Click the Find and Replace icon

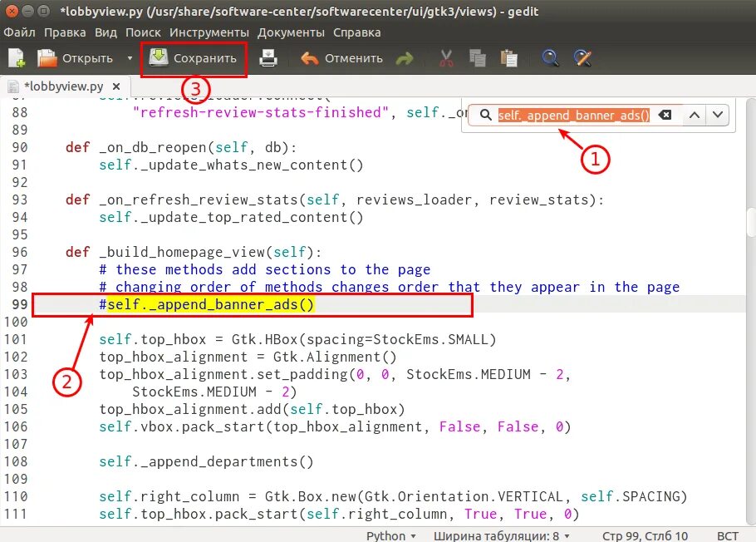(582, 58)
